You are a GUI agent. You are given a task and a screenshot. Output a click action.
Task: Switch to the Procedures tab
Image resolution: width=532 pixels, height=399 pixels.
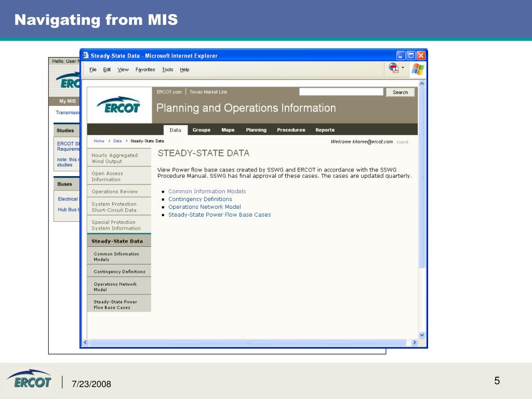coord(291,130)
